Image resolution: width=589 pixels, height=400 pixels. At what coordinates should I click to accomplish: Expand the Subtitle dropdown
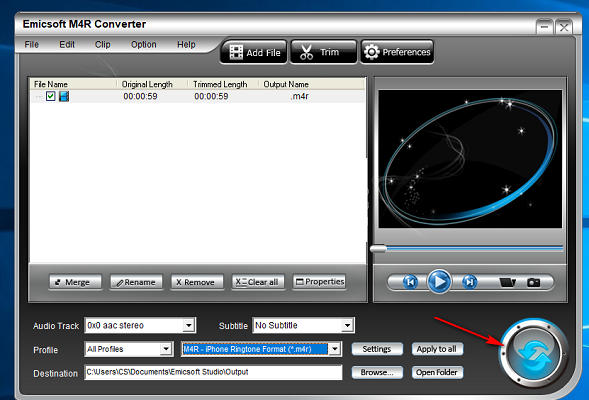coord(347,325)
